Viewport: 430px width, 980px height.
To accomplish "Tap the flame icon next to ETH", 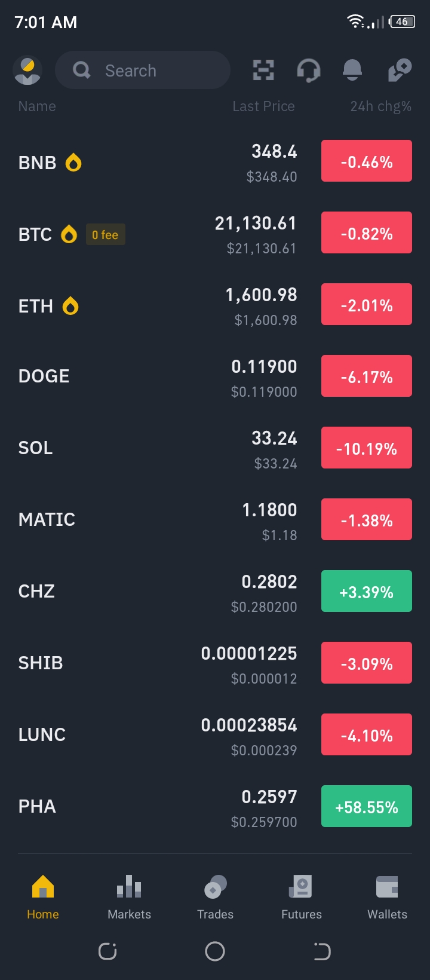I will pos(70,306).
